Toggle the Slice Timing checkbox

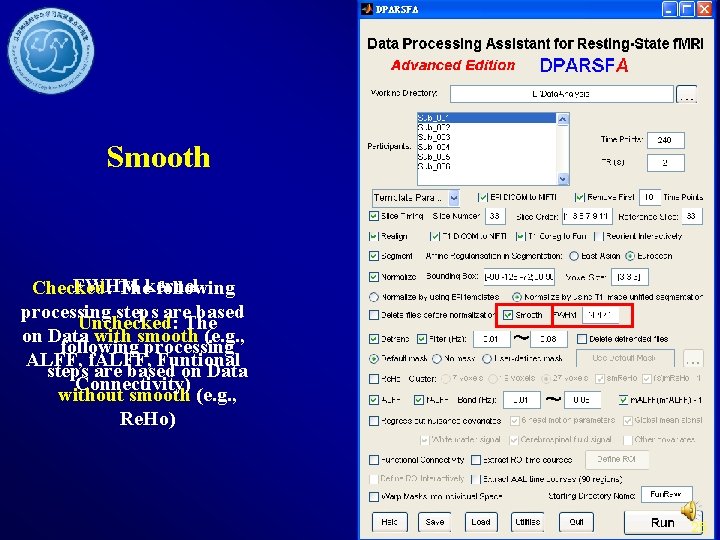tap(374, 216)
